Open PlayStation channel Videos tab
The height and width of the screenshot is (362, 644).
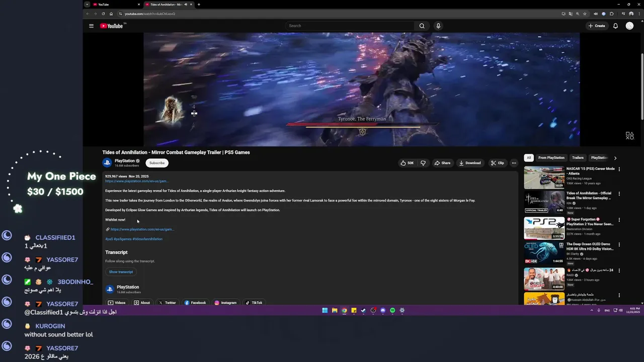tap(117, 303)
